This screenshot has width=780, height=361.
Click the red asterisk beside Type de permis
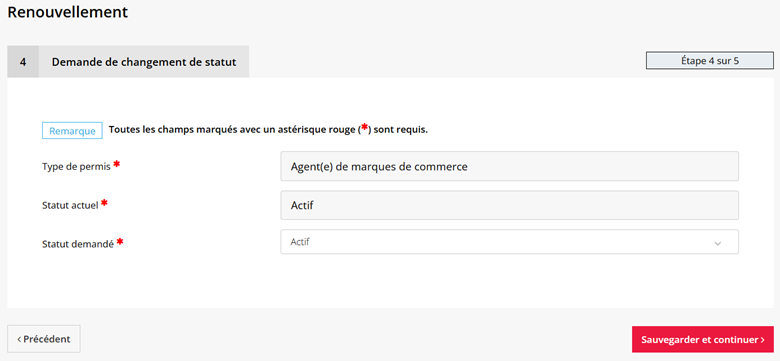pyautogui.click(x=116, y=164)
